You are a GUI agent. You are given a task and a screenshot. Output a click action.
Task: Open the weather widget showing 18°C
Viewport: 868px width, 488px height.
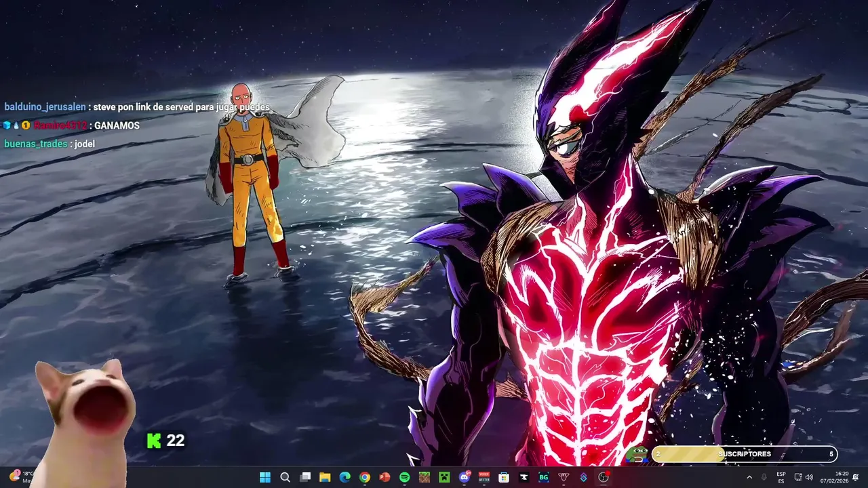coord(20,476)
